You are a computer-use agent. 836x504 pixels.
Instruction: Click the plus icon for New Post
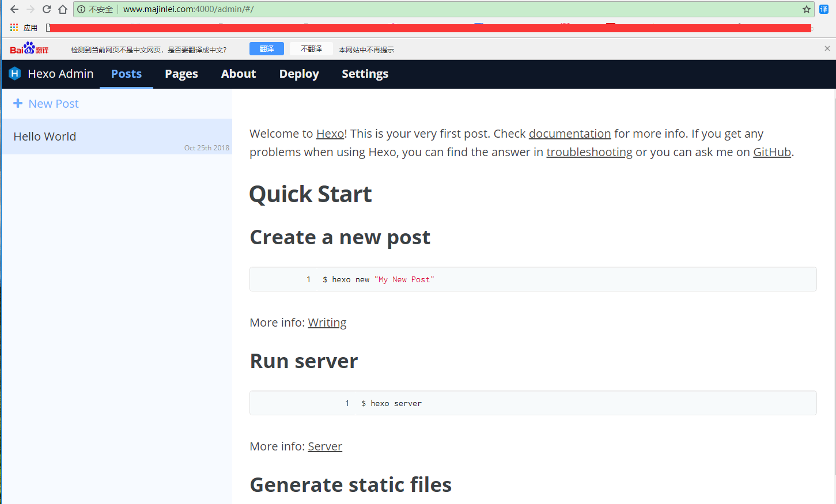coord(18,103)
